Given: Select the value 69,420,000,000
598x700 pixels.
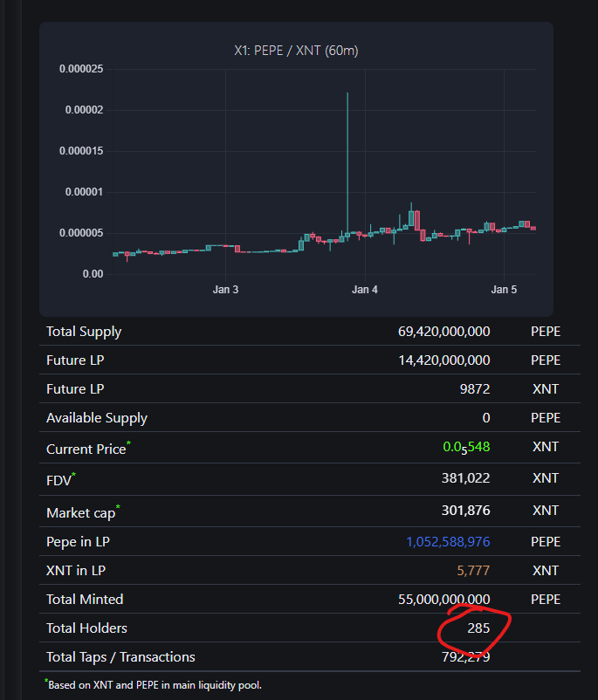Looking at the screenshot, I should tap(444, 332).
